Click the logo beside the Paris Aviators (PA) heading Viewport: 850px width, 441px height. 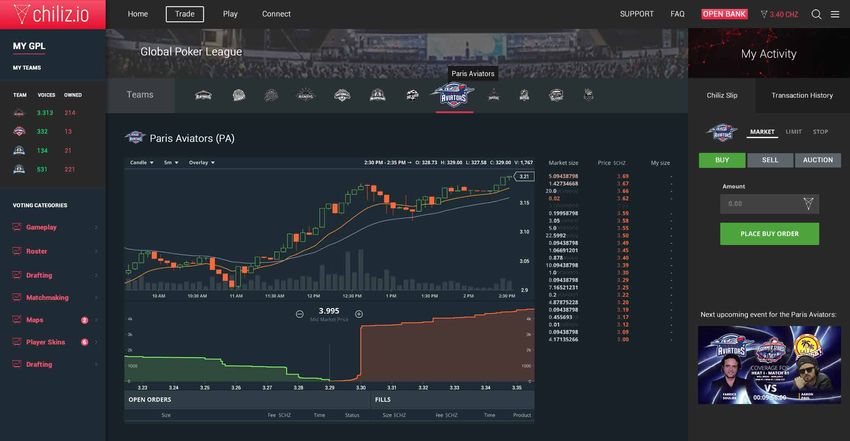[135, 138]
